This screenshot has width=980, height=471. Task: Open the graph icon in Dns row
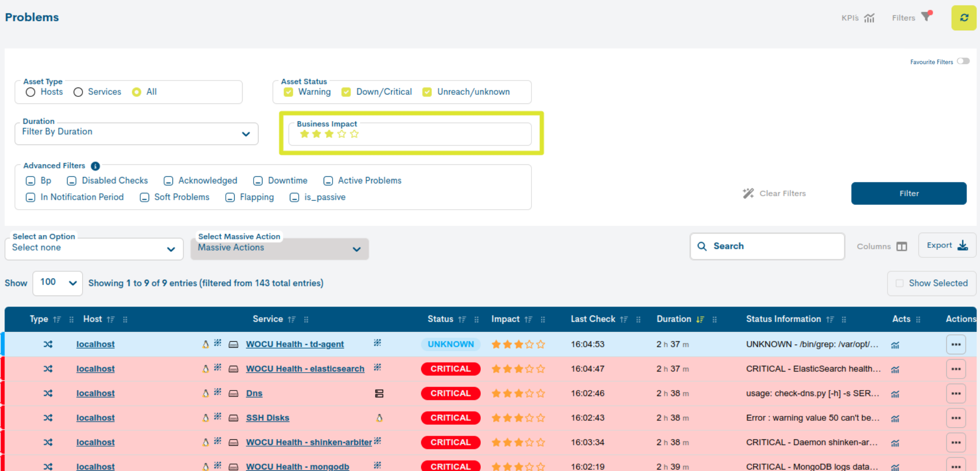point(895,394)
